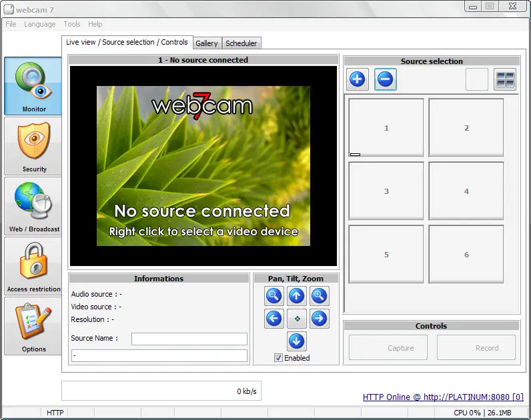Click the HTTP status bar entry

tap(55, 413)
